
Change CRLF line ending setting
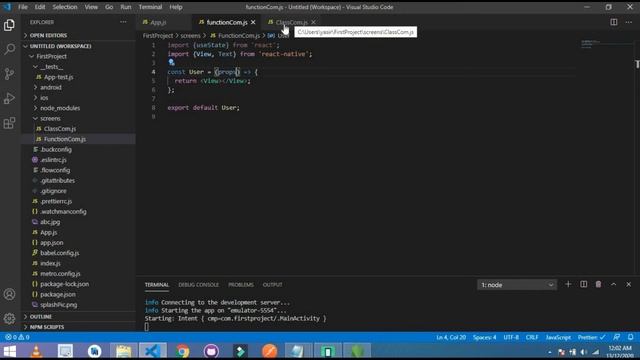coord(532,337)
